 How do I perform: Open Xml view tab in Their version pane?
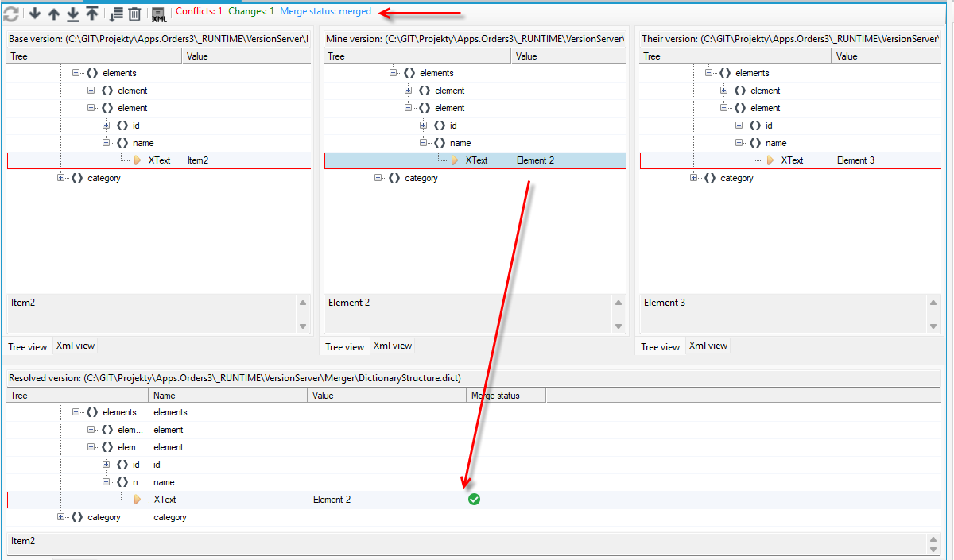(708, 346)
